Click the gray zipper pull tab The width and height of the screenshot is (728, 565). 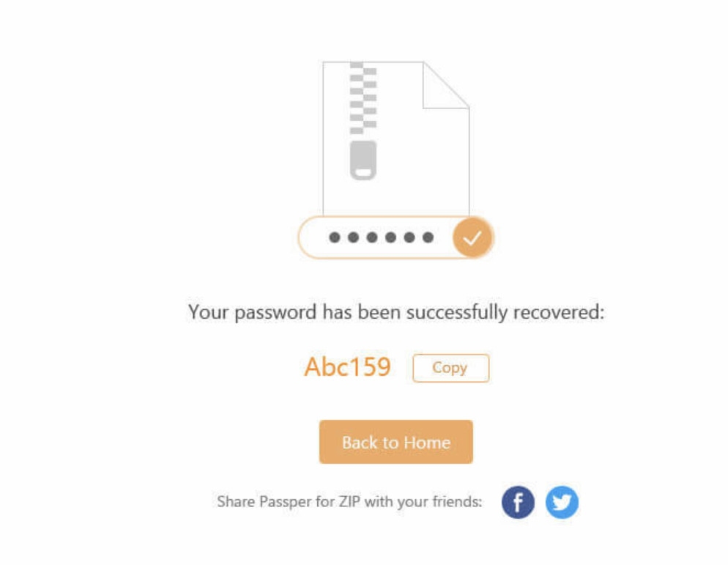(363, 160)
